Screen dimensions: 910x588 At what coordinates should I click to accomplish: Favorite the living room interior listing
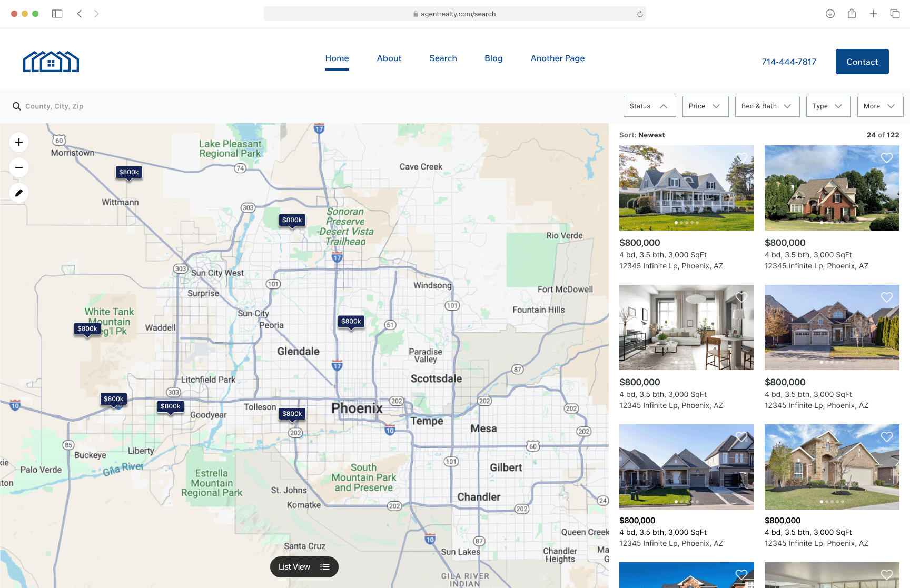click(743, 296)
